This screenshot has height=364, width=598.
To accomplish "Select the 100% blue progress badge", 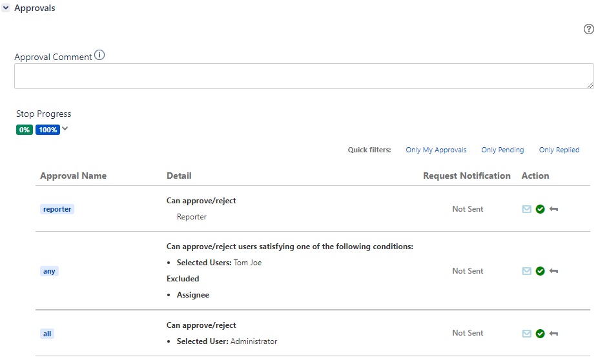I will [x=48, y=130].
